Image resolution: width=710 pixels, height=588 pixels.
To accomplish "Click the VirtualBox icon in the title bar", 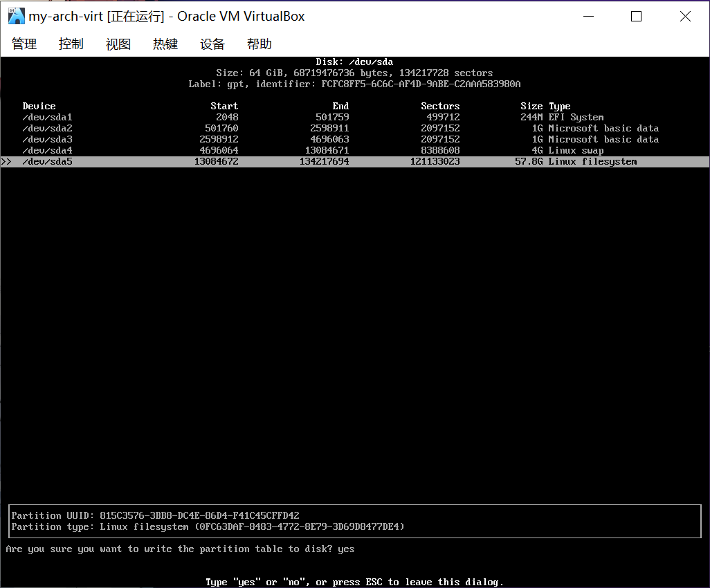I will coord(16,16).
